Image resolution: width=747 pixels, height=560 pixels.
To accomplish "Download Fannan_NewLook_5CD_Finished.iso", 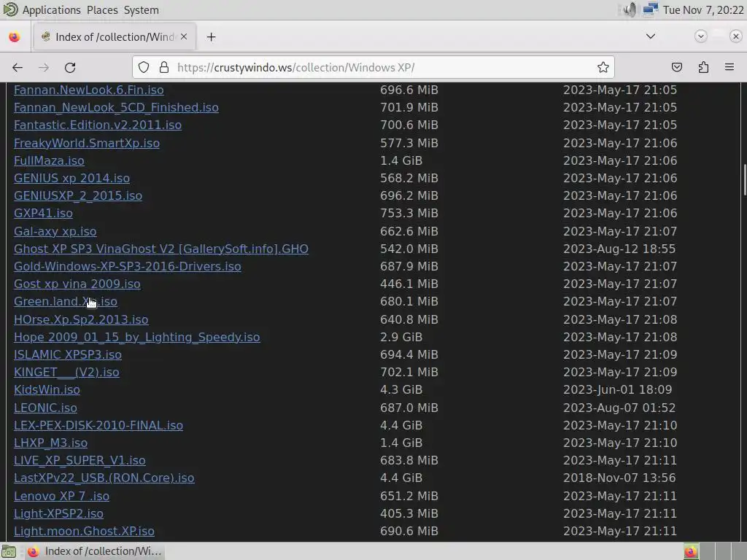I will coord(116,108).
